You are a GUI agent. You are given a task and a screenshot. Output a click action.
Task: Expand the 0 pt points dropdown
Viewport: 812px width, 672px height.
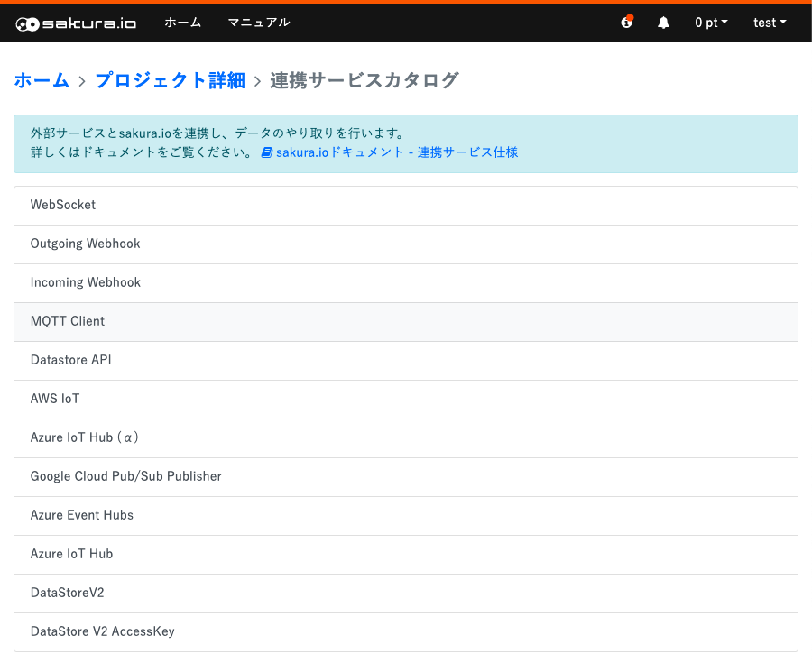(711, 23)
